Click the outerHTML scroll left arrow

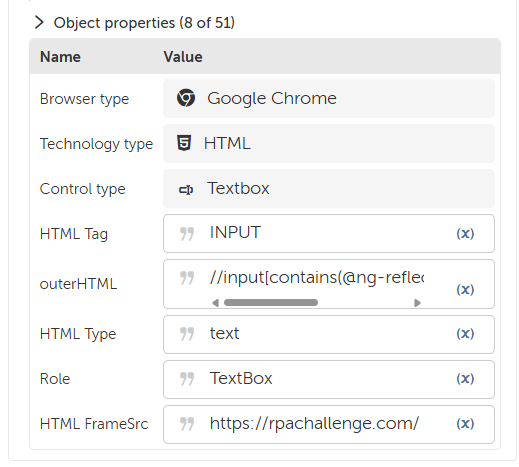point(215,303)
